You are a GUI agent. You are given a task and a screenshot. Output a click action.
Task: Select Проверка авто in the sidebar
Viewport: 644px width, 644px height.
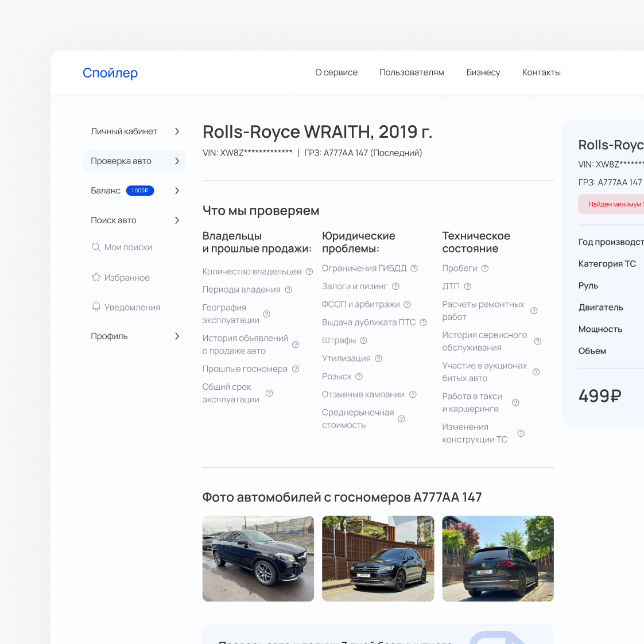(134, 161)
